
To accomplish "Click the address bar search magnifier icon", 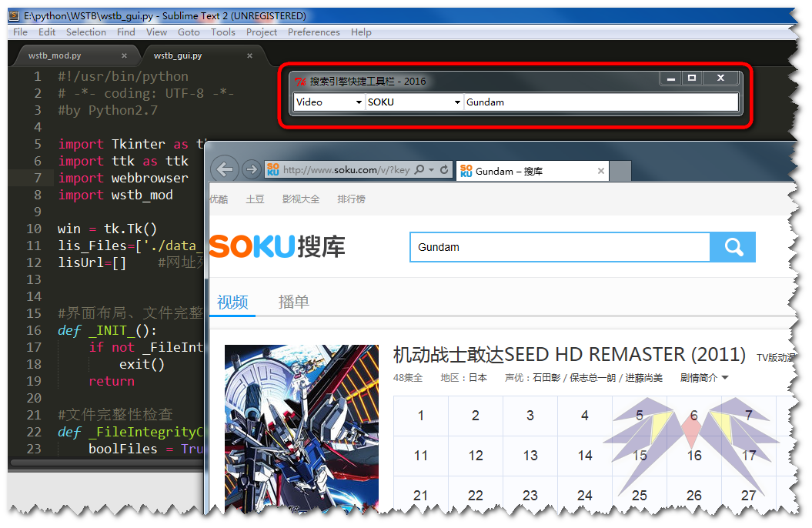I will point(419,169).
